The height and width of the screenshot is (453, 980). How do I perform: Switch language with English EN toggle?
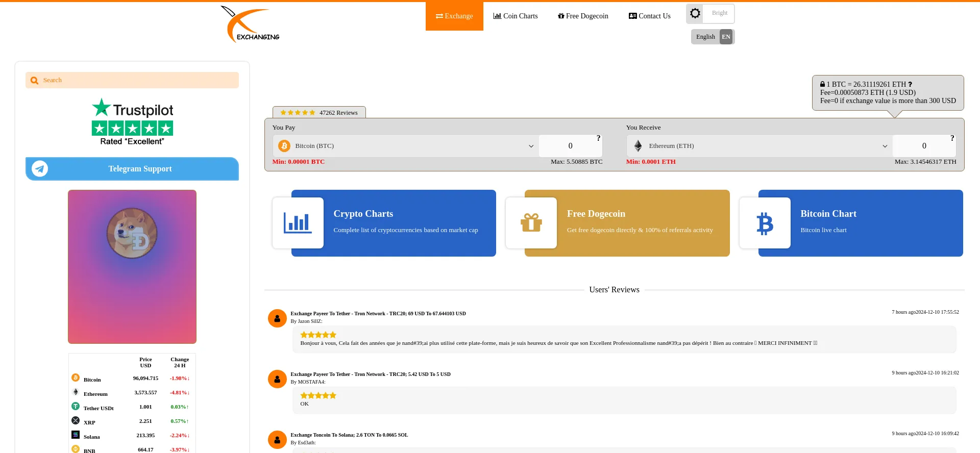713,37
